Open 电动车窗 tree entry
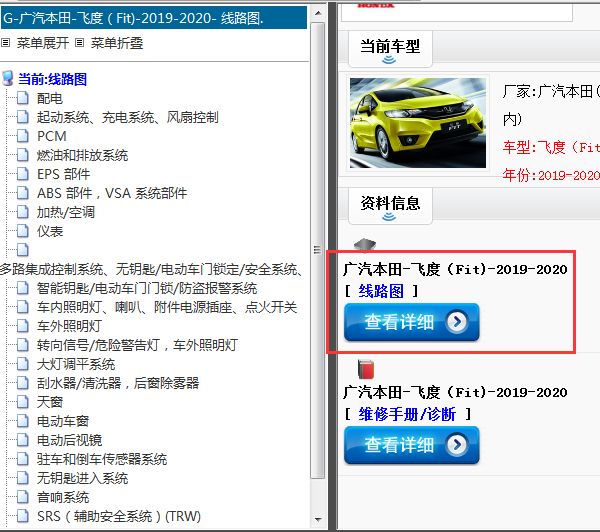The height and width of the screenshot is (532, 600). (63, 421)
